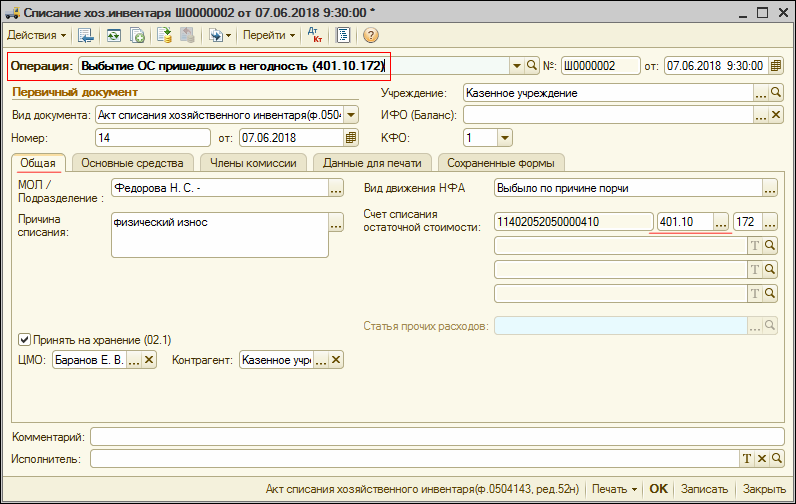Open the Печать dropdown menu

pyautogui.click(x=614, y=489)
